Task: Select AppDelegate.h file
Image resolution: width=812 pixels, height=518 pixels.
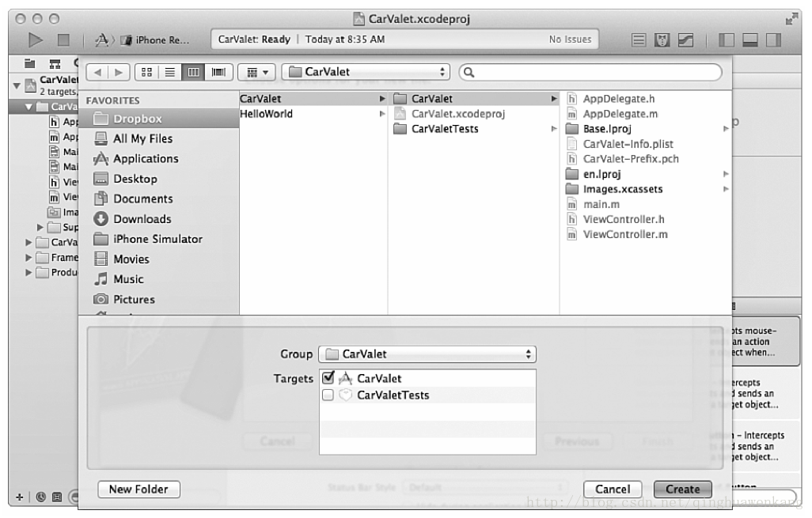Action: (646, 98)
